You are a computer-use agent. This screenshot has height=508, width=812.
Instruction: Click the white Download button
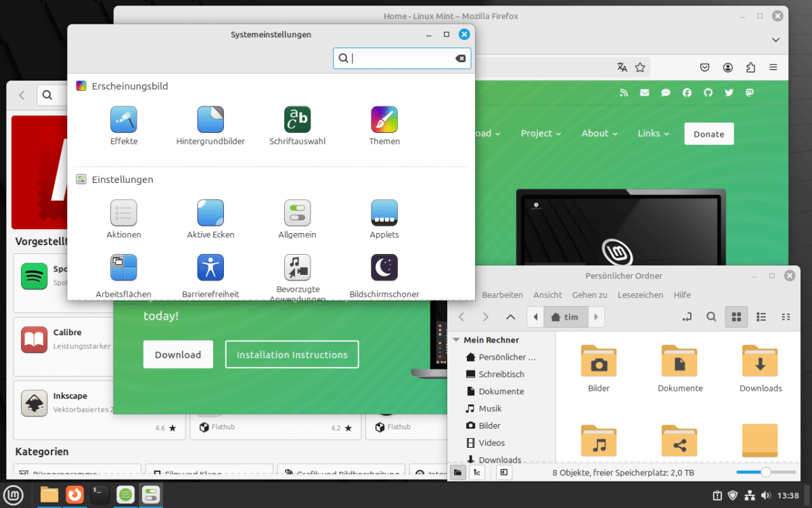pyautogui.click(x=178, y=354)
